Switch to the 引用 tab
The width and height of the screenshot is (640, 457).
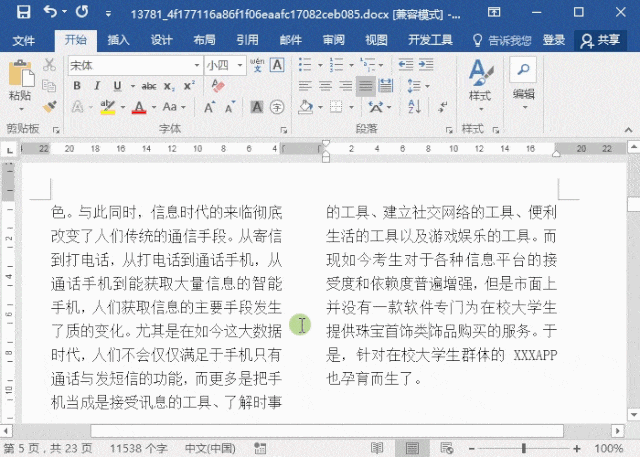coord(247,40)
